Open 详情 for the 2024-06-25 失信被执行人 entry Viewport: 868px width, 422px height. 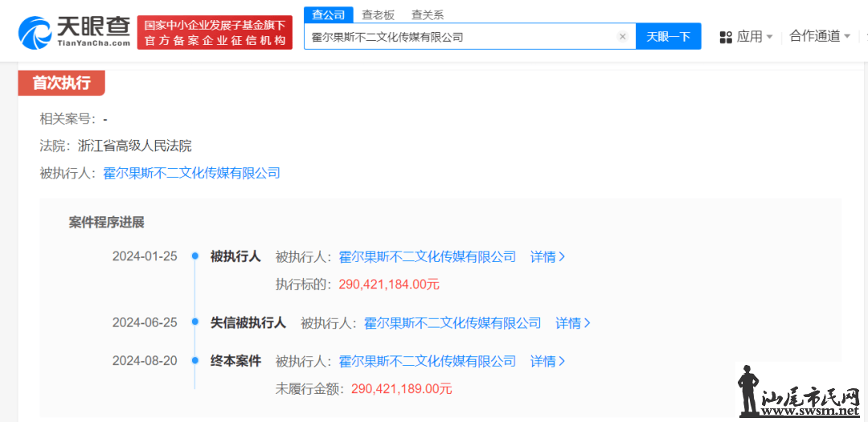tap(573, 322)
